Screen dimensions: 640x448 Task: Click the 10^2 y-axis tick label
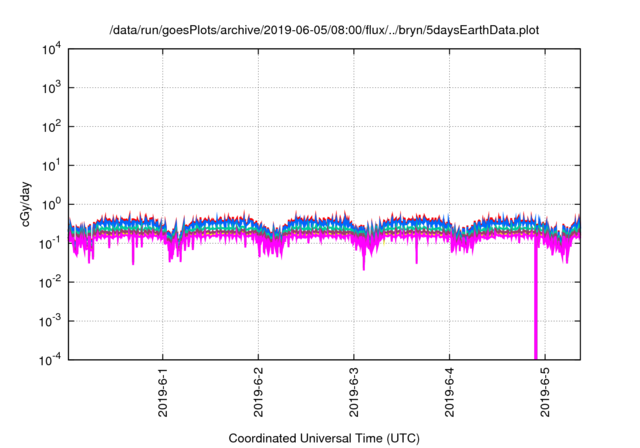click(x=51, y=126)
